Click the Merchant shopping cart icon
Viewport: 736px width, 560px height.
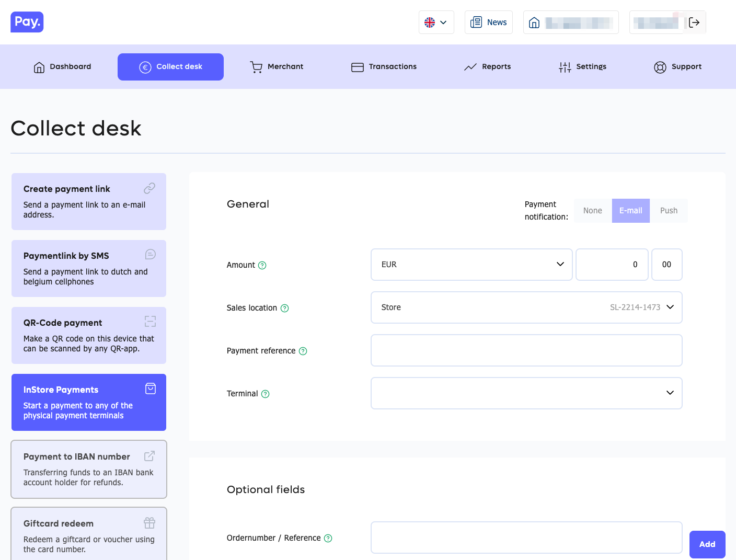point(256,67)
